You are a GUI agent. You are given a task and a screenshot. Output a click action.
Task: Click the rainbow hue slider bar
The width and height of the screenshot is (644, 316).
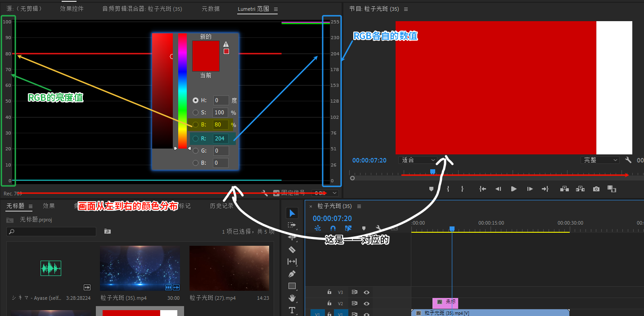182,90
